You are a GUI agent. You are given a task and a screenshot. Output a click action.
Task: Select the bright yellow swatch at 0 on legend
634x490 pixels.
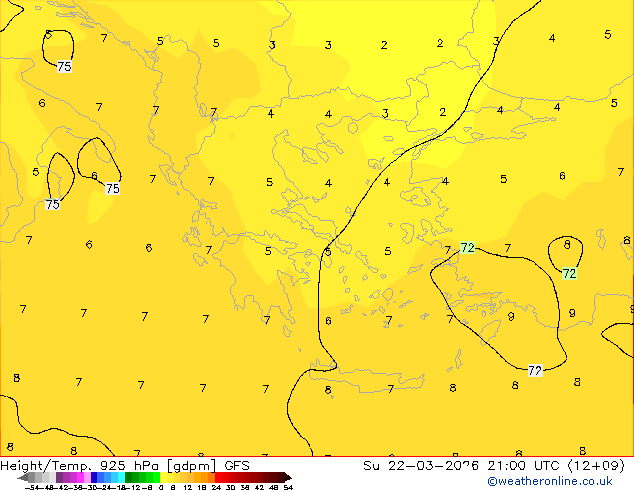point(164,477)
